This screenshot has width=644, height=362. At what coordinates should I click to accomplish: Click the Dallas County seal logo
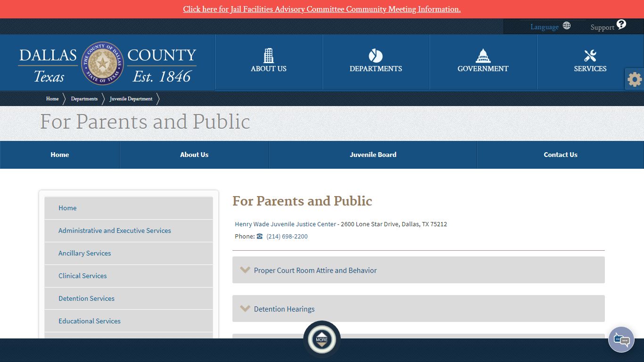[x=102, y=63]
